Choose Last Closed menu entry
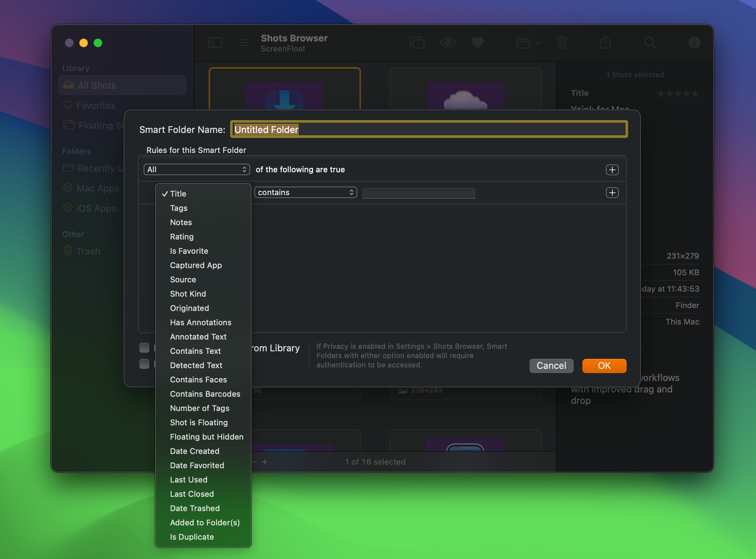Screen dimensions: 756x559 coord(203,494)
